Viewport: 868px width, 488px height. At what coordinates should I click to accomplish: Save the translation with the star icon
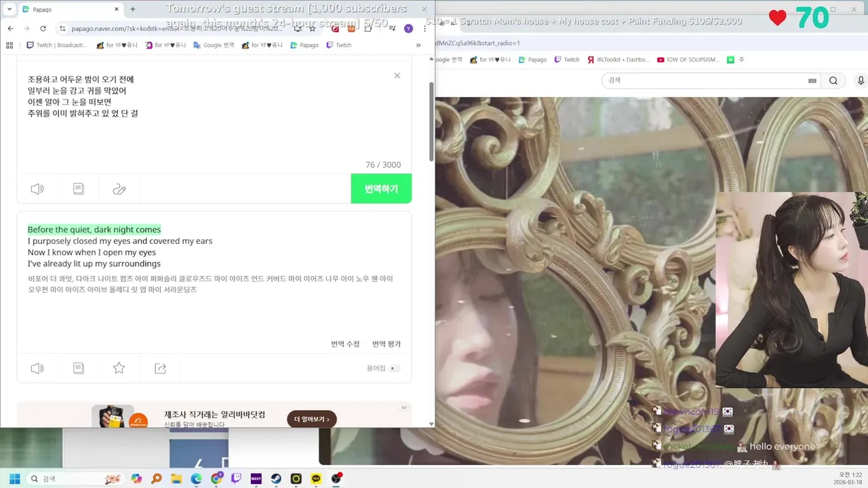(x=119, y=368)
